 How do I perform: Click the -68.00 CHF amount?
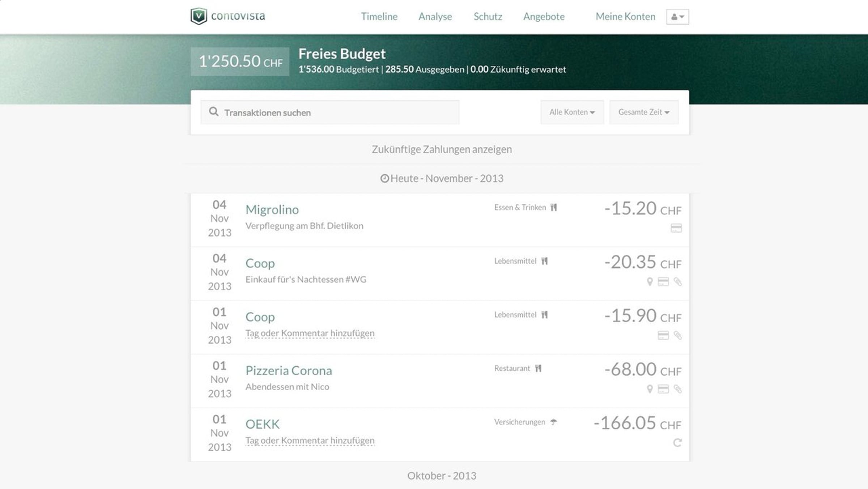pyautogui.click(x=643, y=369)
